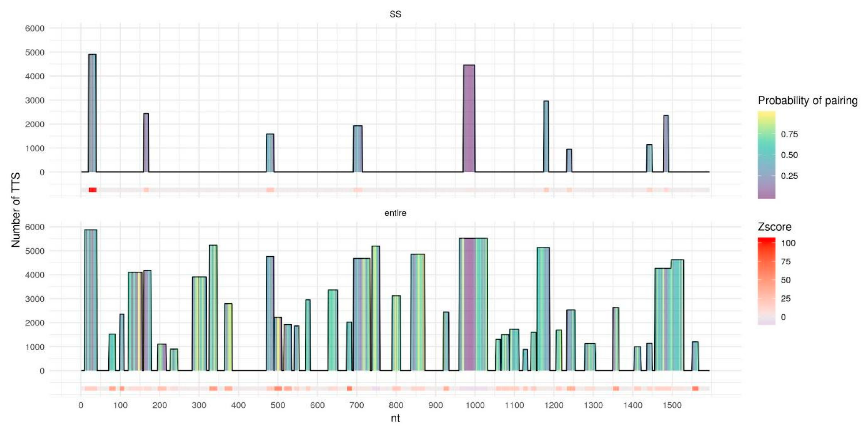Click the Zscore red gradient legend bar
Viewport: 868px width, 432px height.
(766, 281)
